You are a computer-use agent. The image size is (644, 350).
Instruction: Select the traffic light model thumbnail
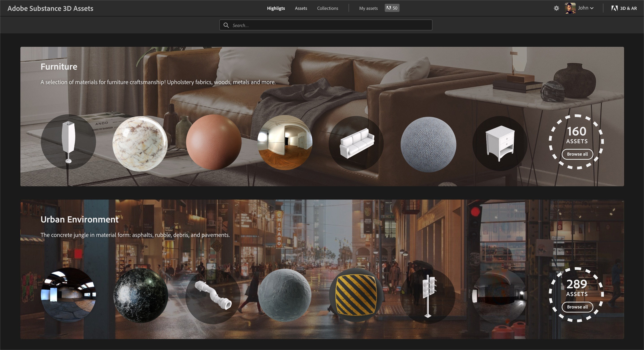pos(428,296)
